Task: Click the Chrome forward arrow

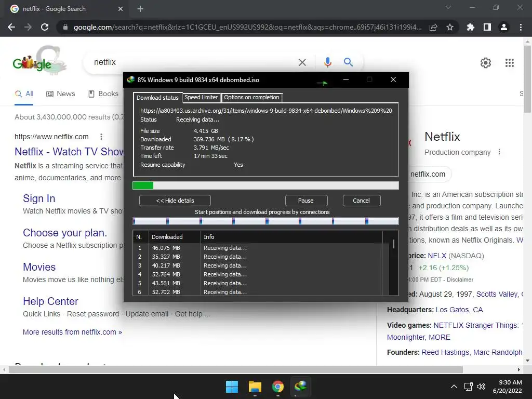Action: [x=28, y=27]
